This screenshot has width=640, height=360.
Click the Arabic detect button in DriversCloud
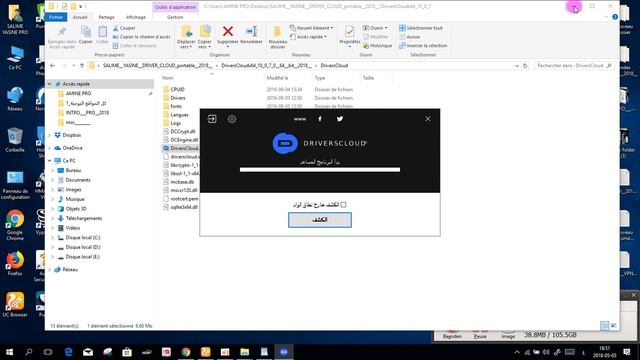click(x=320, y=220)
